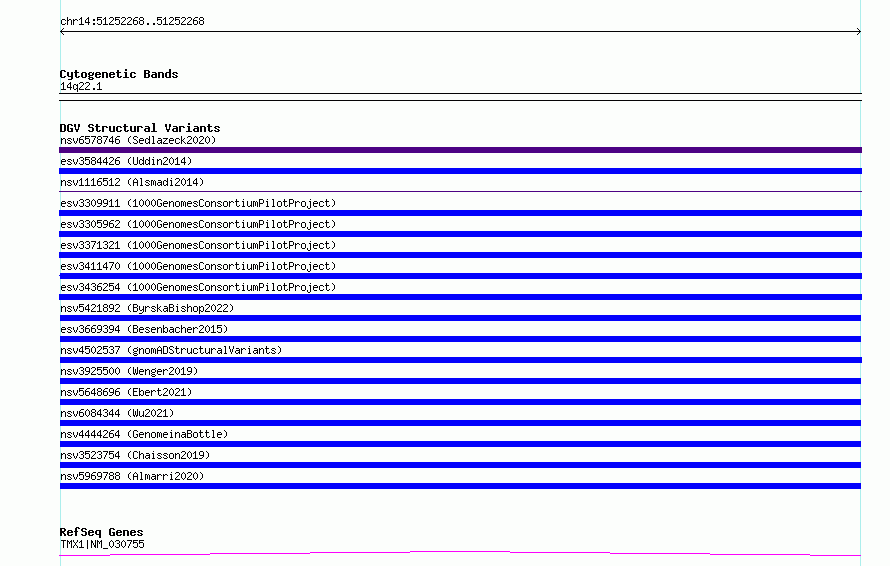
Task: Click variant label nsv3925500 (Wenger2019)
Action: tap(129, 371)
